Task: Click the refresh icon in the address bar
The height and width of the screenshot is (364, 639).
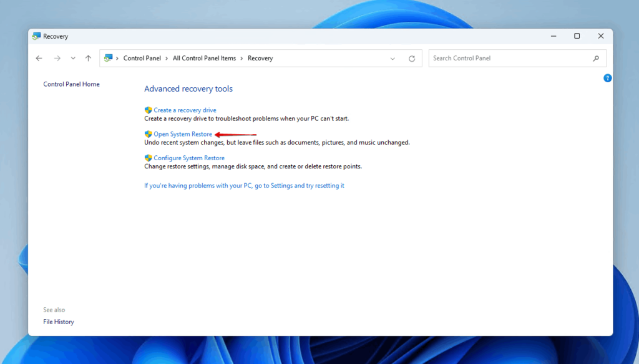Action: [412, 58]
